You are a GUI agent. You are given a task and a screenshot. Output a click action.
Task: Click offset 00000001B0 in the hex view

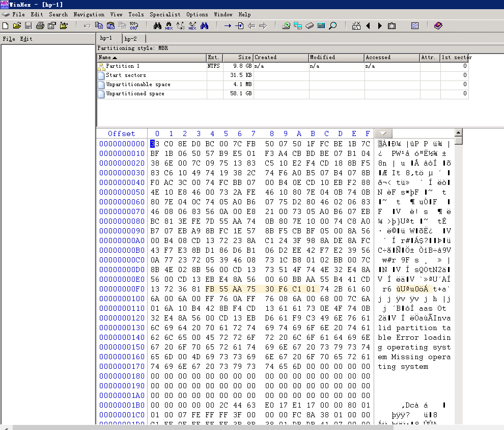122,405
